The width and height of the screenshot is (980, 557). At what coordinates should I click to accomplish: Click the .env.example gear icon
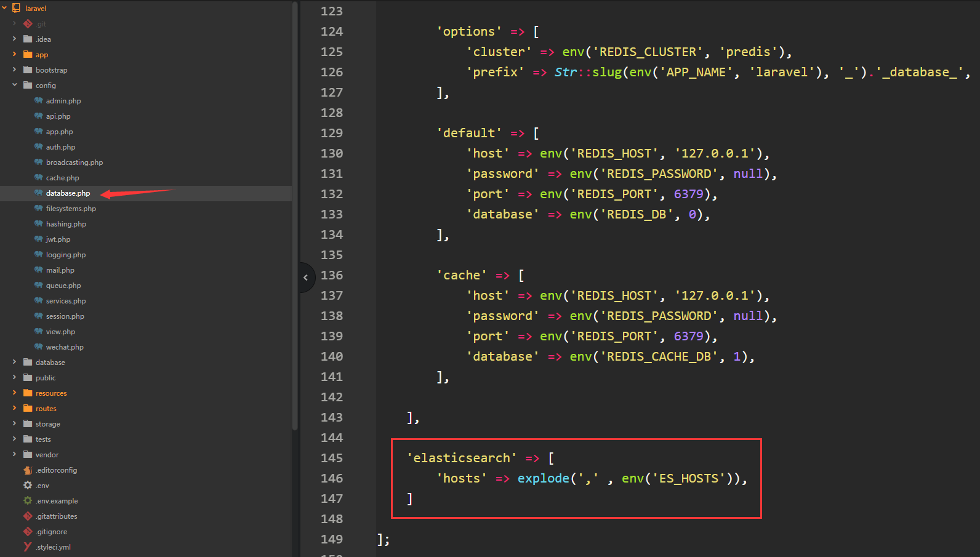pyautogui.click(x=28, y=500)
